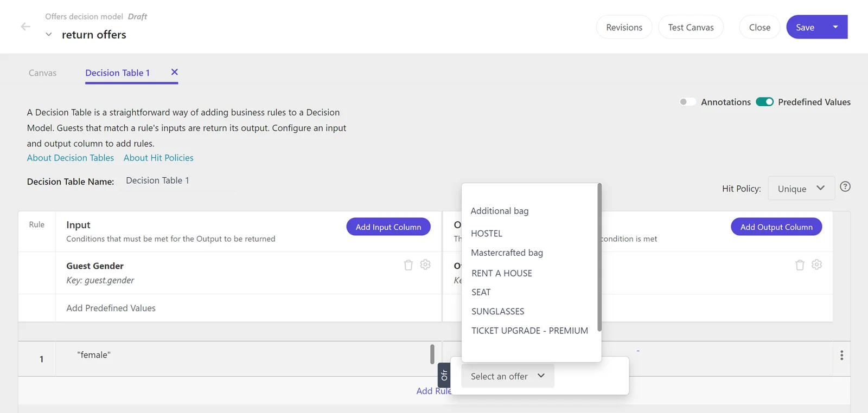This screenshot has width=868, height=413.
Task: Close the Decision Table 1 tab
Action: pyautogui.click(x=175, y=72)
